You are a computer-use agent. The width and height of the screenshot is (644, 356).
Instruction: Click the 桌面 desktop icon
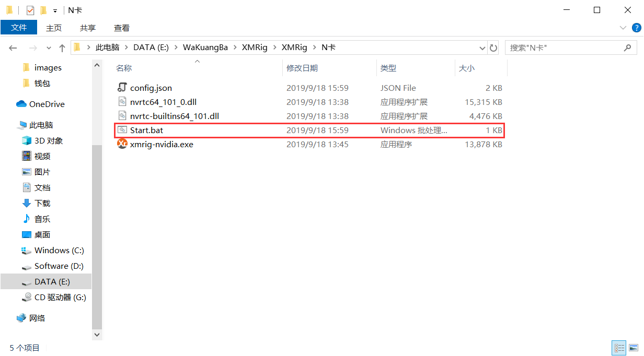click(26, 234)
